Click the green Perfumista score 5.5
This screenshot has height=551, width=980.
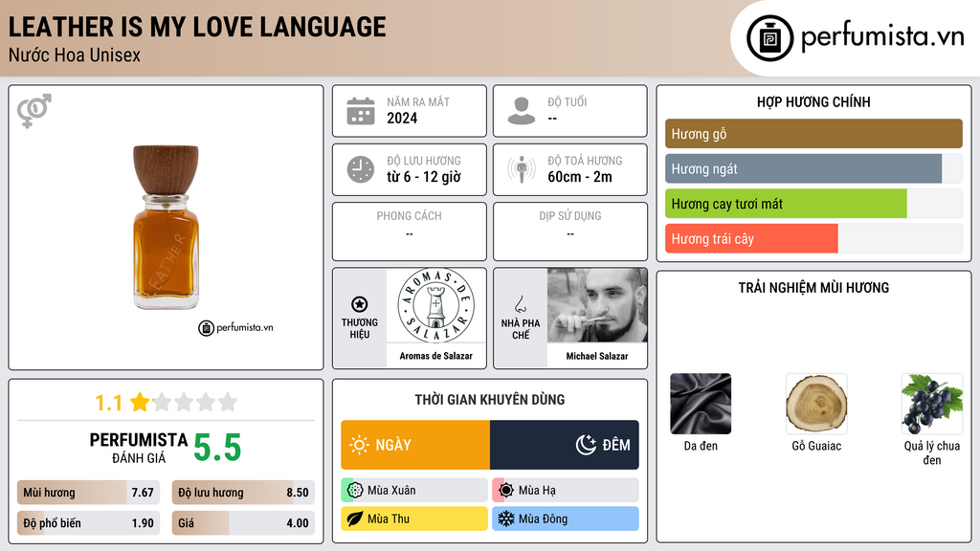point(217,448)
